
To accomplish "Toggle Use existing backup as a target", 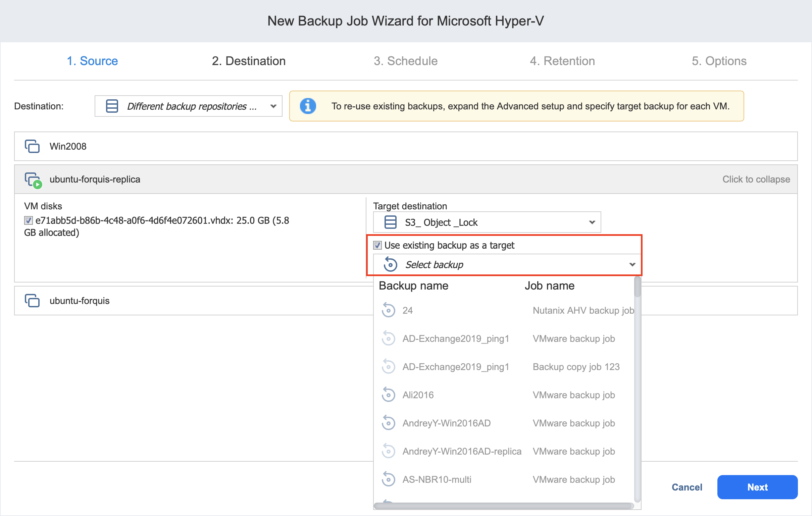I will [x=377, y=245].
